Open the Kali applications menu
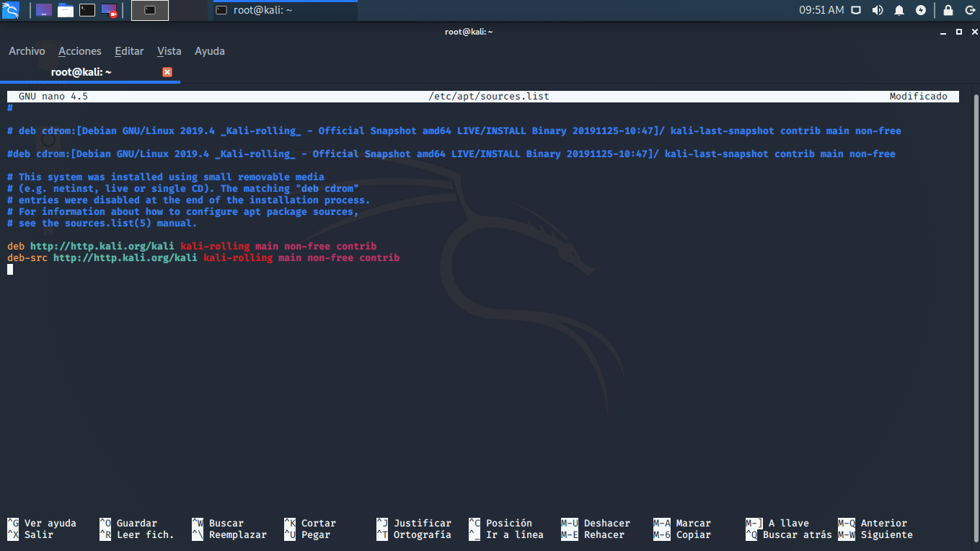980x551 pixels. pyautogui.click(x=10, y=10)
